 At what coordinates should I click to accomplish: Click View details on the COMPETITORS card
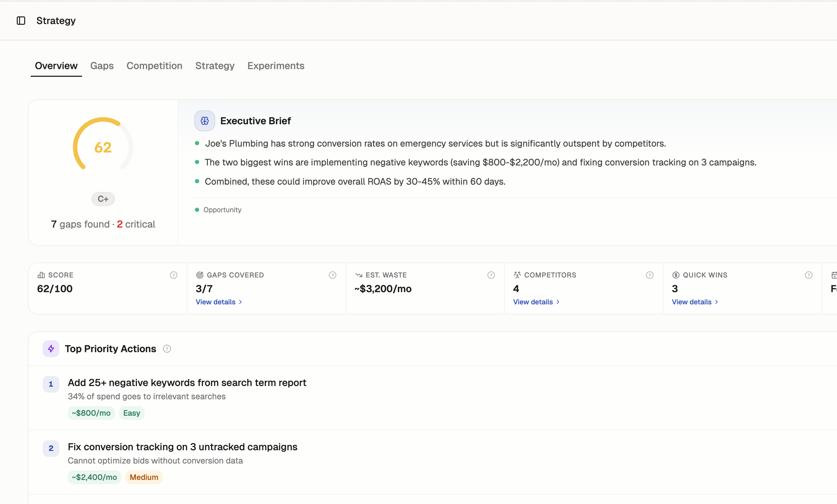[x=533, y=302]
